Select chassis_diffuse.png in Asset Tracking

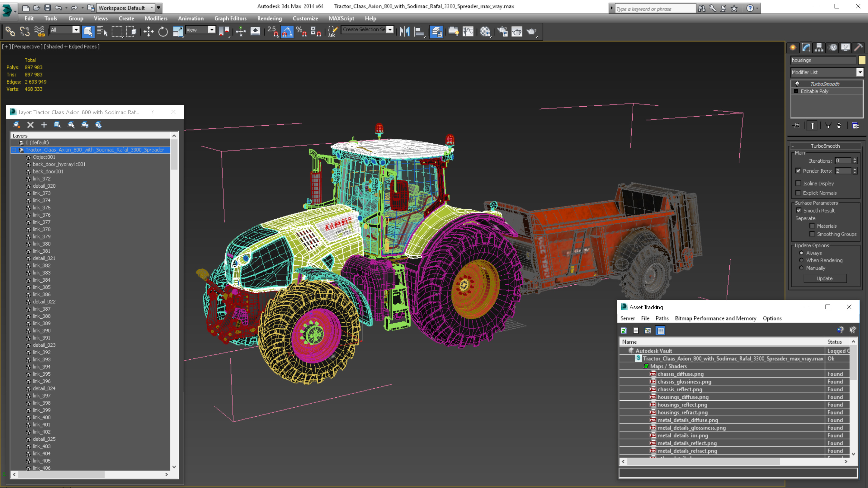click(x=680, y=374)
